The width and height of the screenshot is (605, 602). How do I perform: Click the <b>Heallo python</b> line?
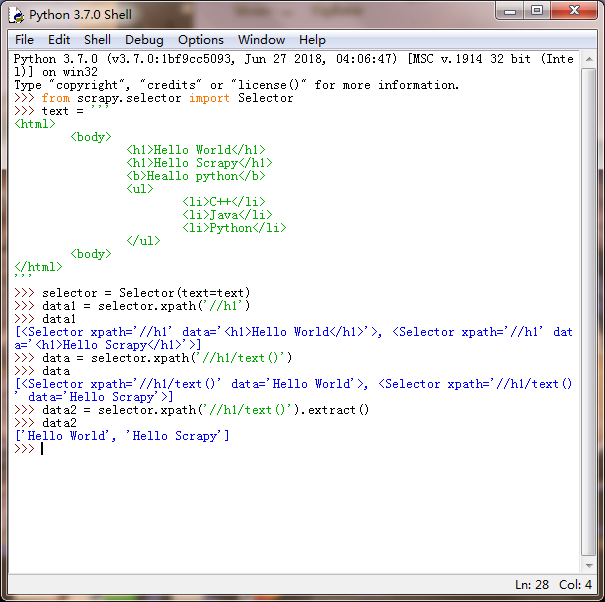(x=196, y=176)
